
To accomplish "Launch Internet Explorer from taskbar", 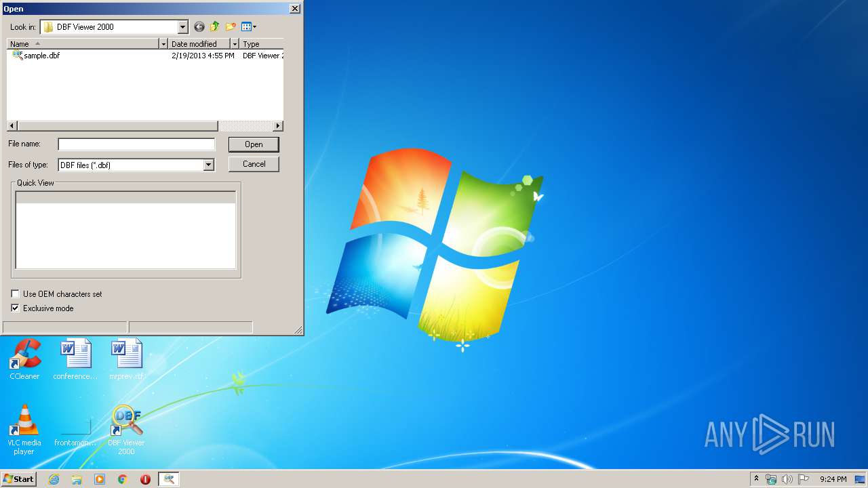I will click(54, 479).
